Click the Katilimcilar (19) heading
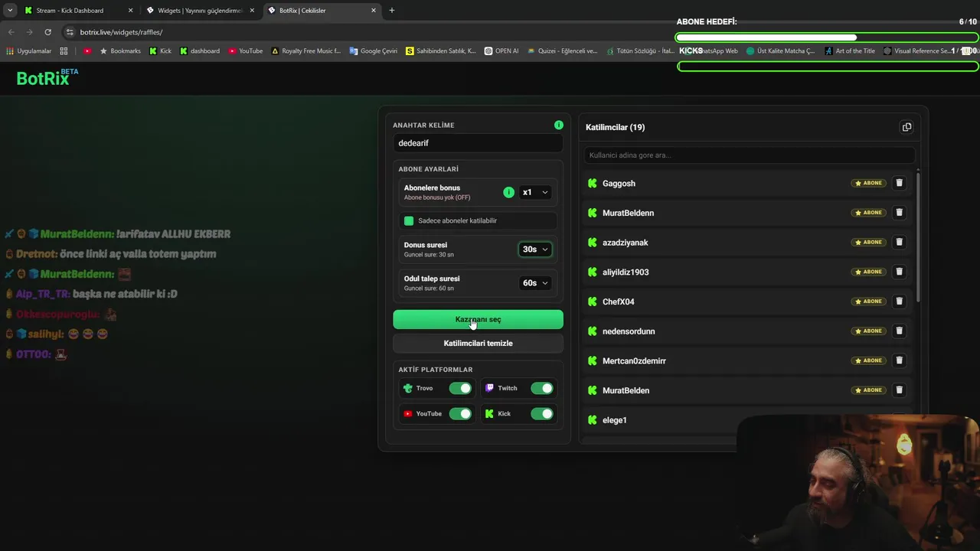 click(616, 127)
